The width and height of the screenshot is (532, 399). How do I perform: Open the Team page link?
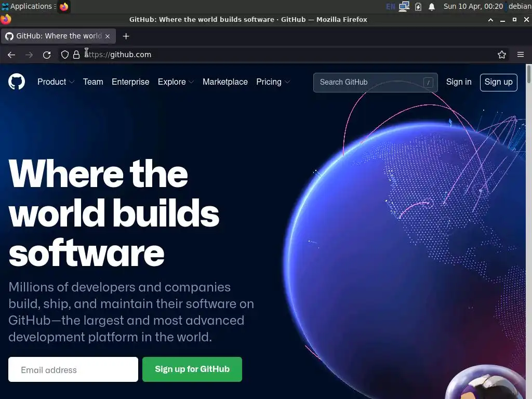93,82
